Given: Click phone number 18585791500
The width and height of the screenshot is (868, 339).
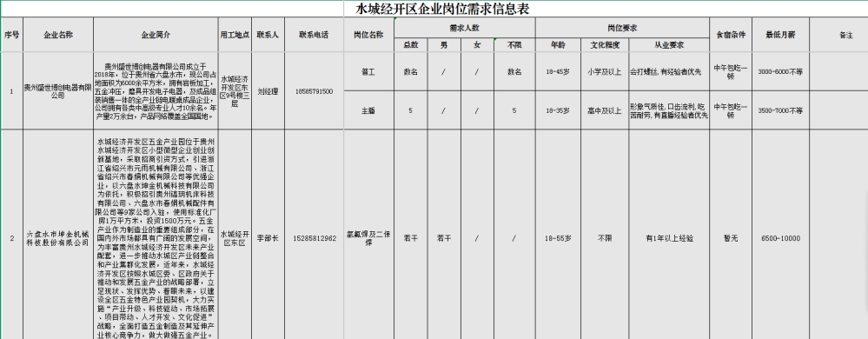Looking at the screenshot, I should [x=314, y=91].
